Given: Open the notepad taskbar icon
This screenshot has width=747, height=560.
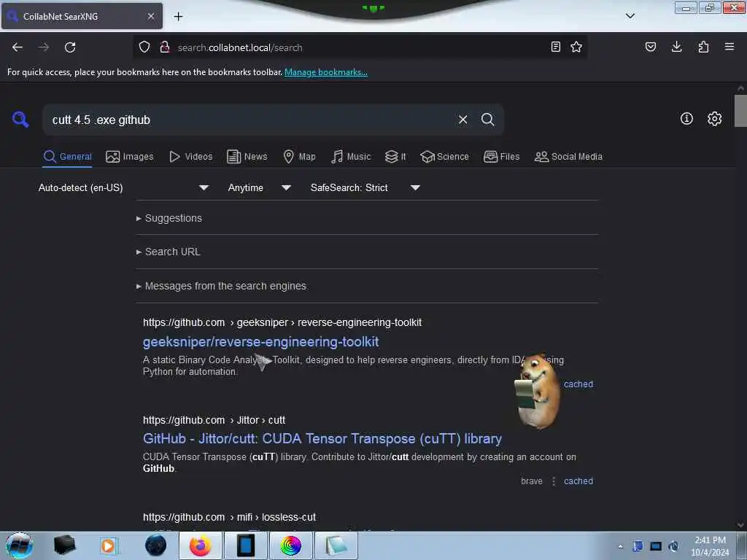Looking at the screenshot, I should point(336,545).
